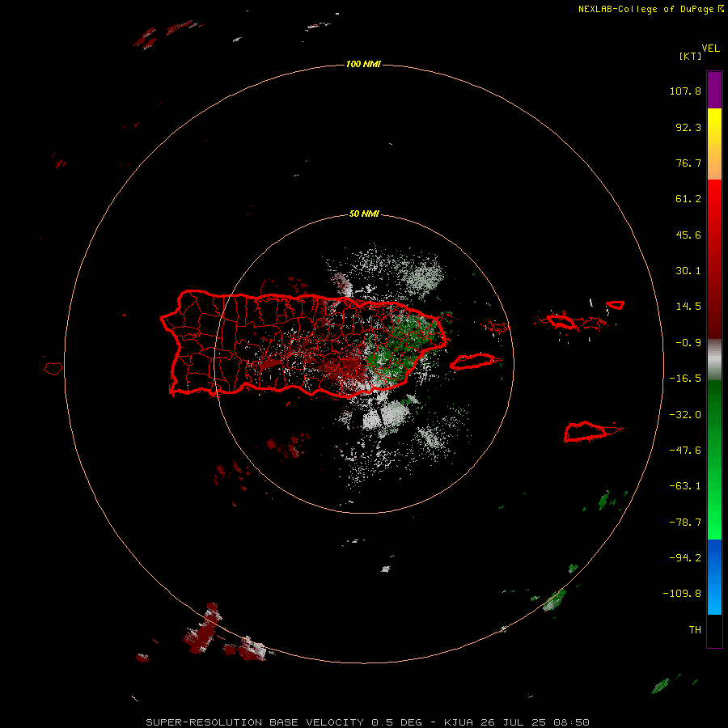Pick the blue segment of the color bar
728x728 pixels.
click(x=714, y=577)
